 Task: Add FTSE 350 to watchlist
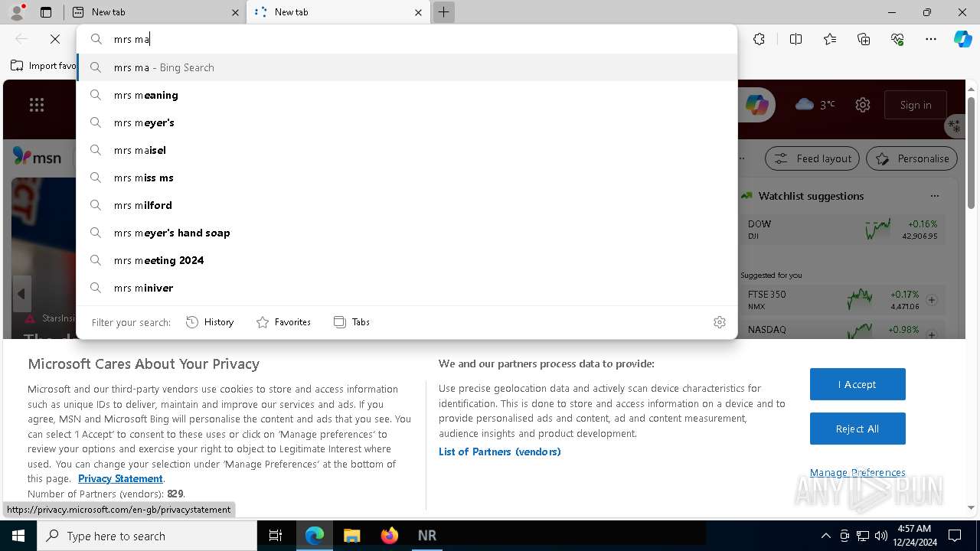coord(932,300)
